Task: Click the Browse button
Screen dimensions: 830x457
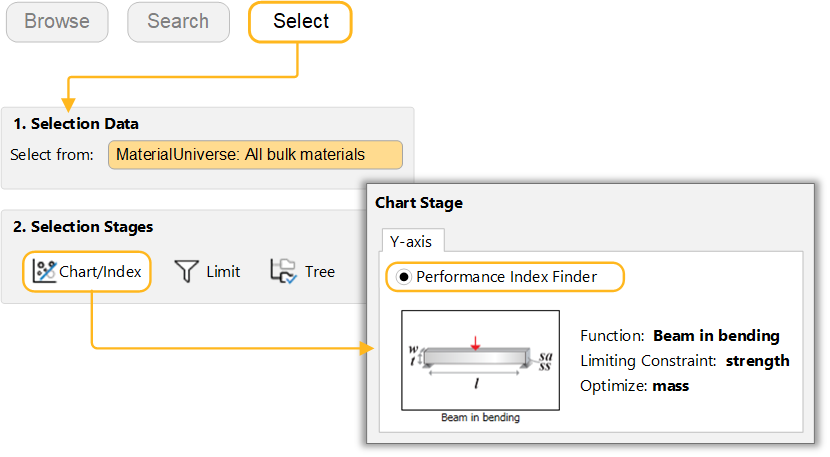Action: (x=57, y=21)
